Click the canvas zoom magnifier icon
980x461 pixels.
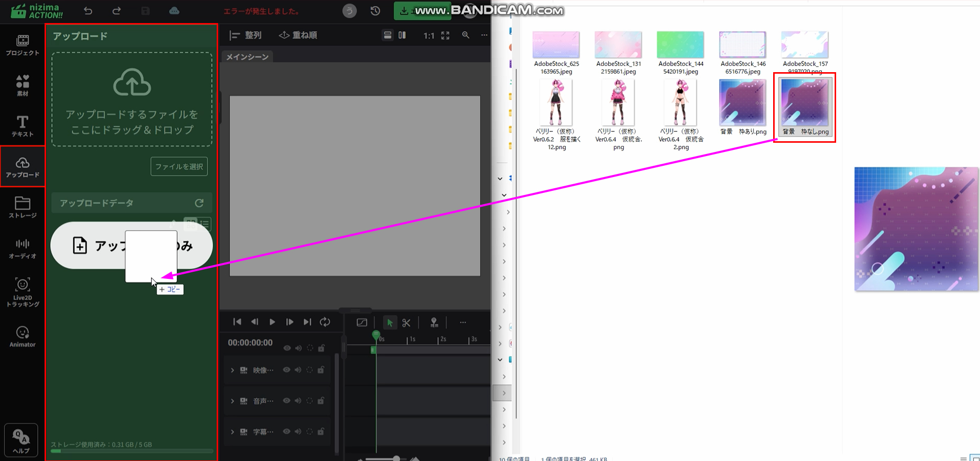coord(465,35)
